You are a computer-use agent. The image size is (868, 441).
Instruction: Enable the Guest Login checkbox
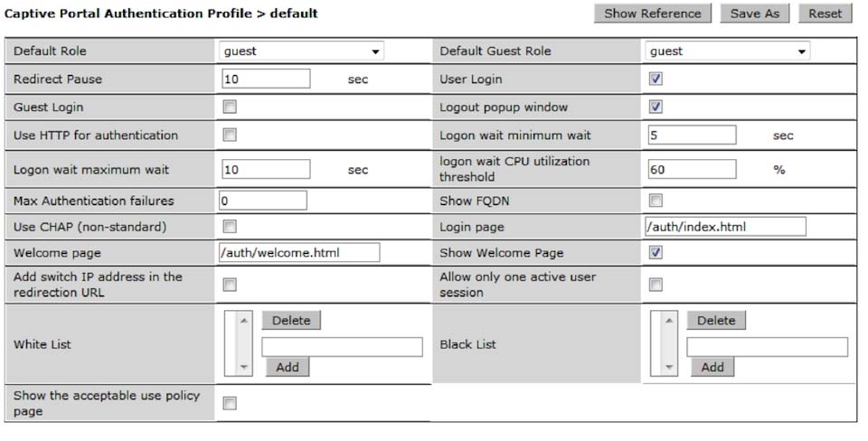(229, 107)
